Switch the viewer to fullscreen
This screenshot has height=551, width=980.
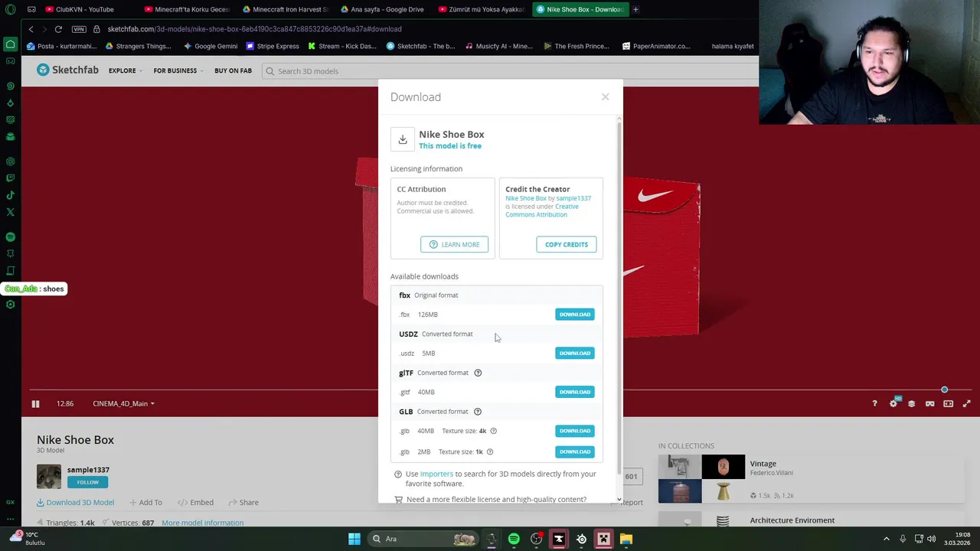point(966,403)
